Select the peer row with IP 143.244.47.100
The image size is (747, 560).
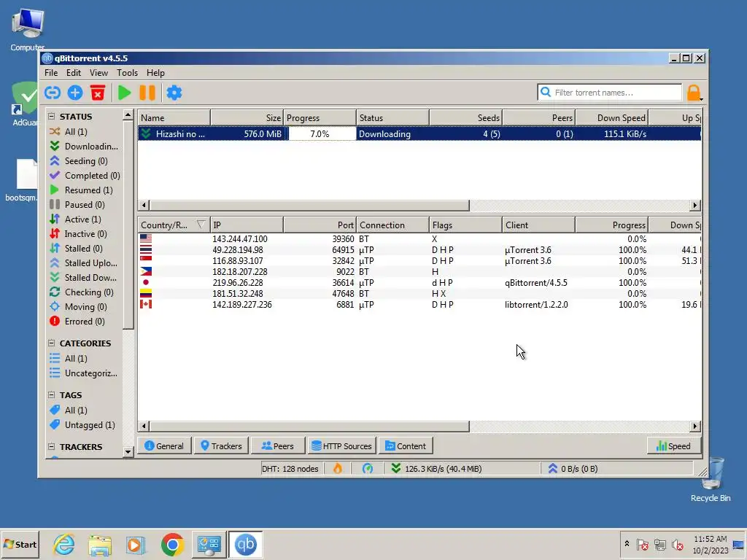coord(419,239)
